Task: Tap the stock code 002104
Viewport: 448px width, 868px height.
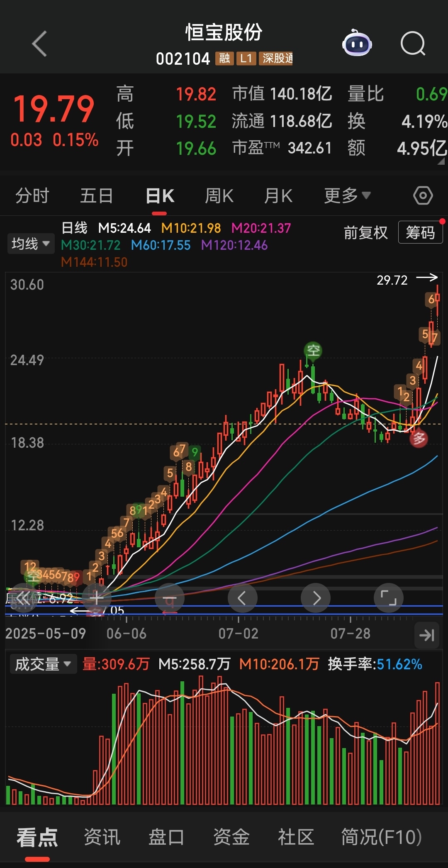Action: pyautogui.click(x=183, y=59)
